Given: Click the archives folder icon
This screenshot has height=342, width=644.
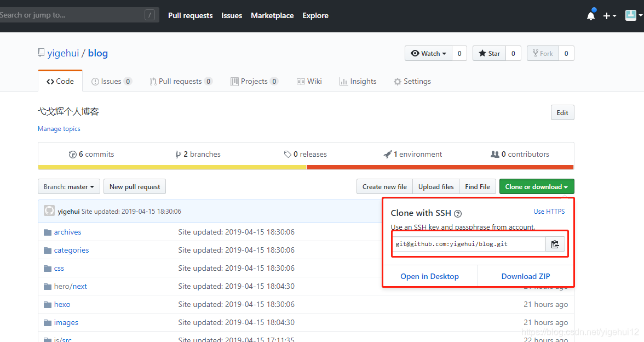Looking at the screenshot, I should 48,232.
